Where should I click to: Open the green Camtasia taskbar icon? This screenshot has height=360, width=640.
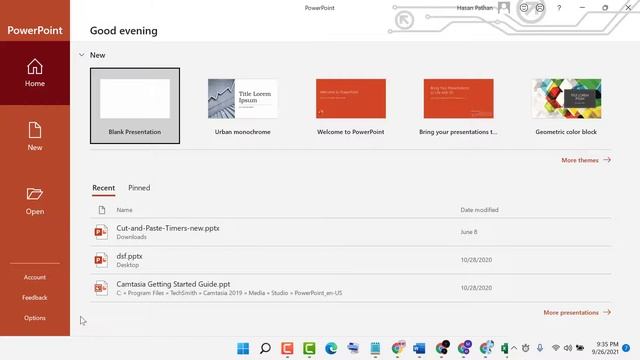(309, 348)
